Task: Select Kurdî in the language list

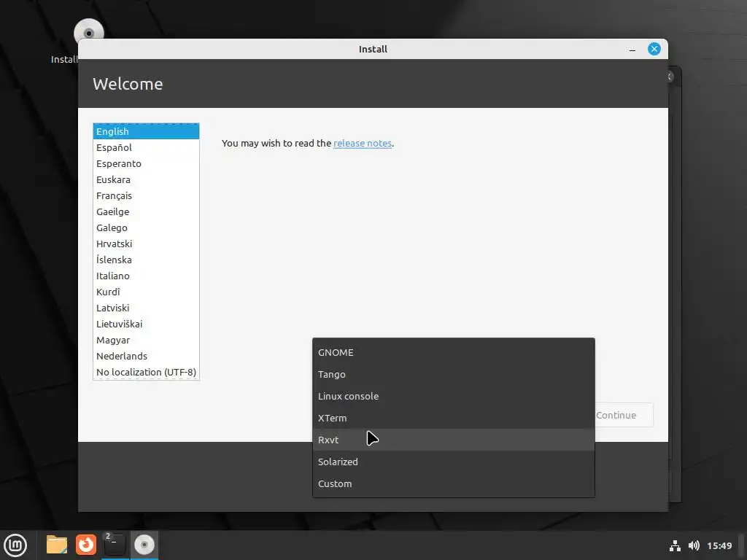Action: (x=146, y=292)
